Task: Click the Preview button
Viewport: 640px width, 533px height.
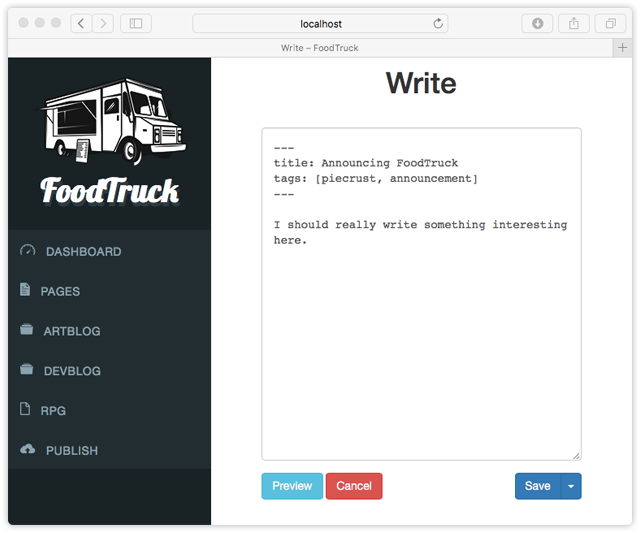Action: coord(292,486)
